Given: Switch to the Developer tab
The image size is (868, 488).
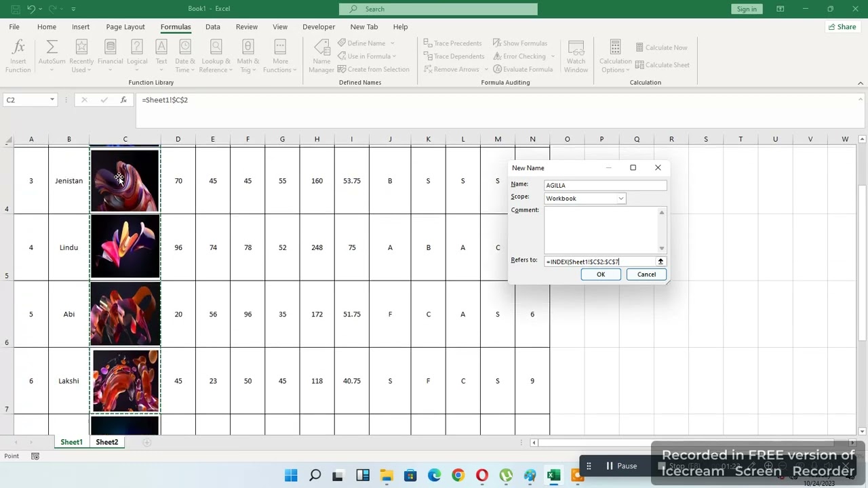Looking at the screenshot, I should (x=319, y=26).
